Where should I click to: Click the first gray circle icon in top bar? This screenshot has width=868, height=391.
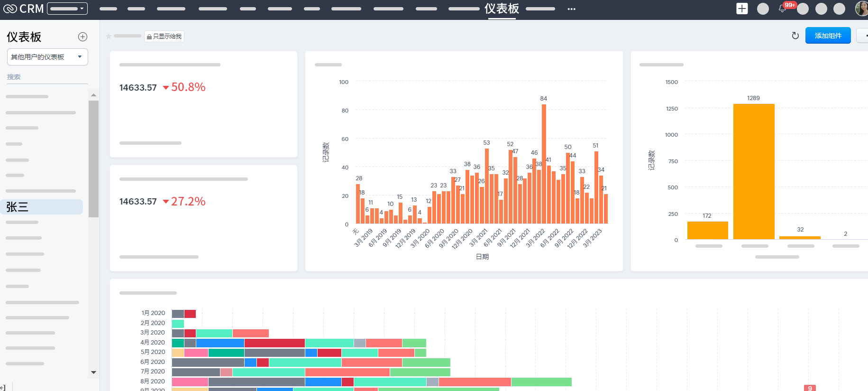point(763,9)
